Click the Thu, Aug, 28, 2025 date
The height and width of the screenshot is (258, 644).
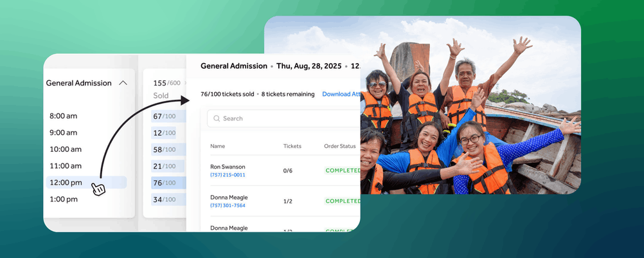pos(309,66)
